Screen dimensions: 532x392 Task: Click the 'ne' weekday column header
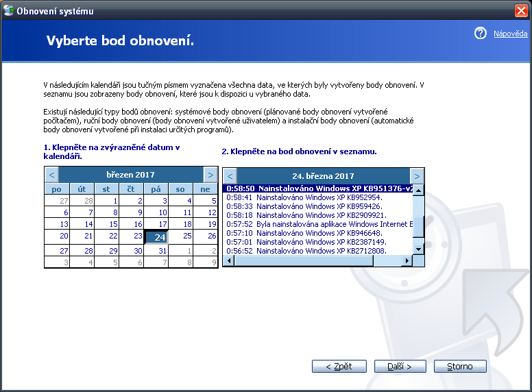point(205,189)
